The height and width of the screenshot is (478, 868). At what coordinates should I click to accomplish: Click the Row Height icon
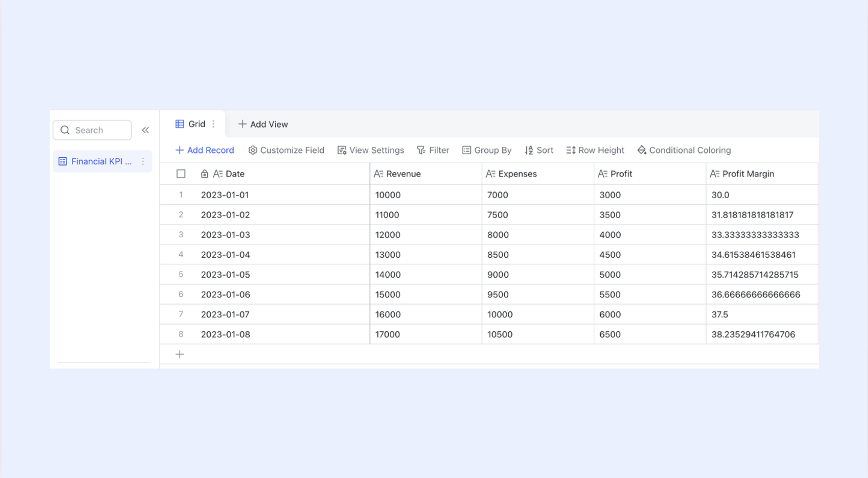(x=571, y=150)
